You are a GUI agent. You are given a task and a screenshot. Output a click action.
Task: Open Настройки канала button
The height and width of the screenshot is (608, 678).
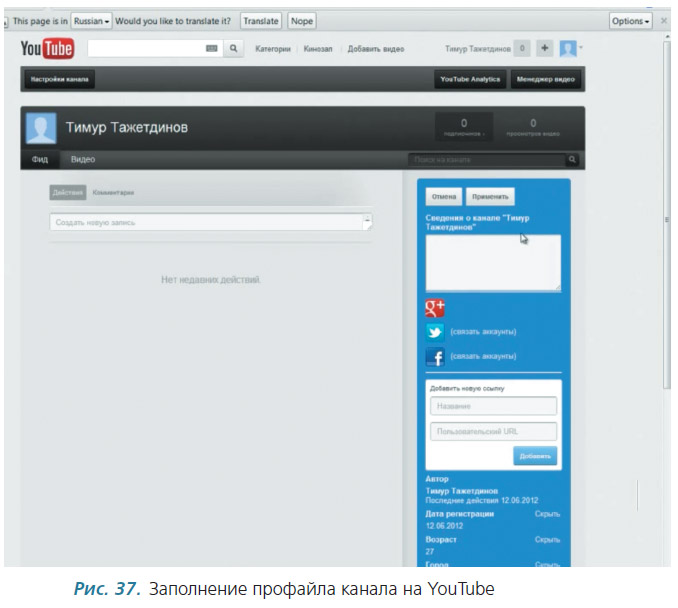[x=60, y=79]
